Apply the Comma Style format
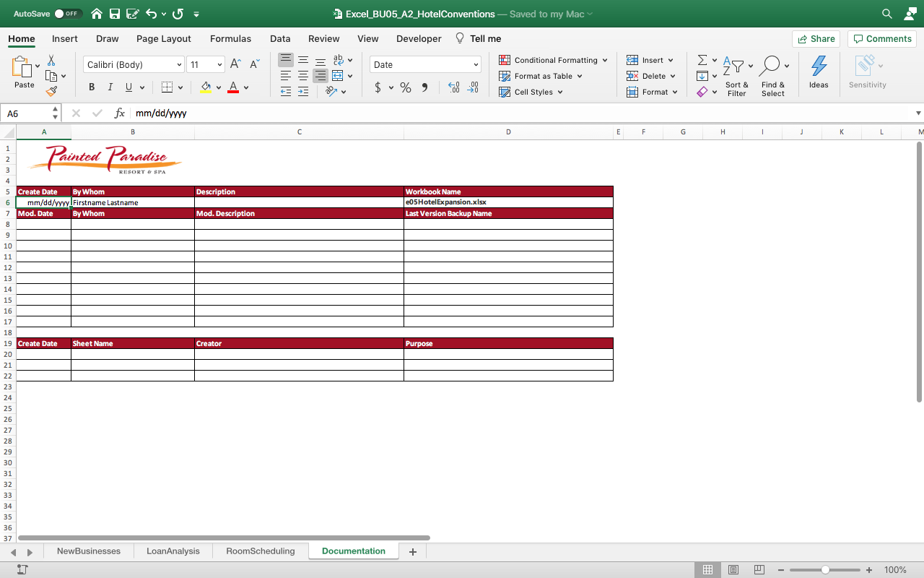The height and width of the screenshot is (578, 924). [424, 87]
